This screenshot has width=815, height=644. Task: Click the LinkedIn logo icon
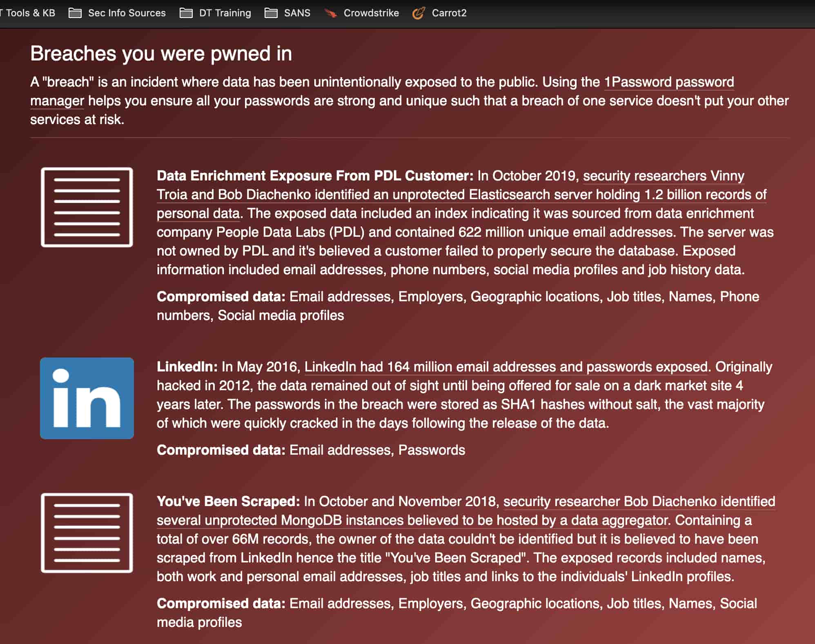(x=87, y=398)
